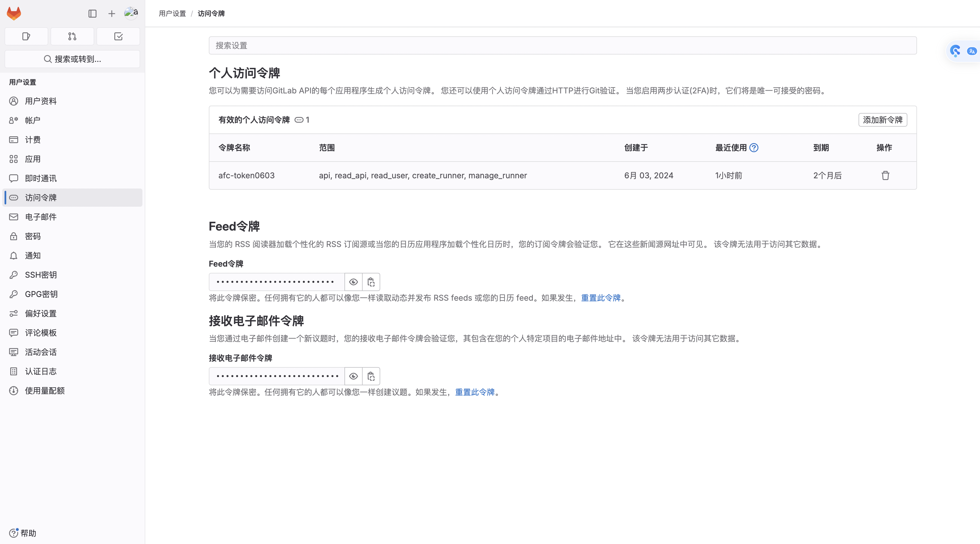Click the 添加新令牌 button

(883, 120)
